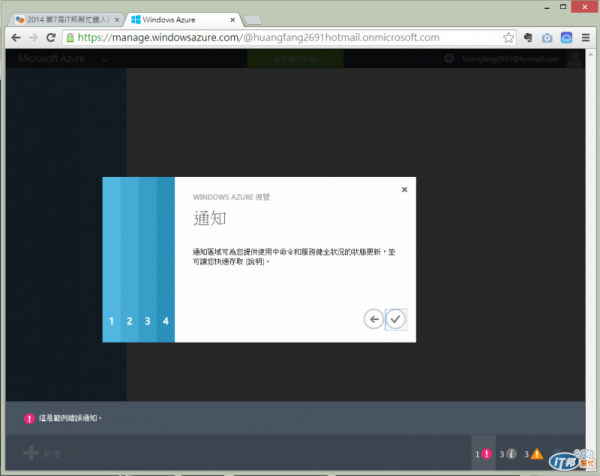Click the camera screenshot extension icon
600x476 pixels.
(x=547, y=37)
